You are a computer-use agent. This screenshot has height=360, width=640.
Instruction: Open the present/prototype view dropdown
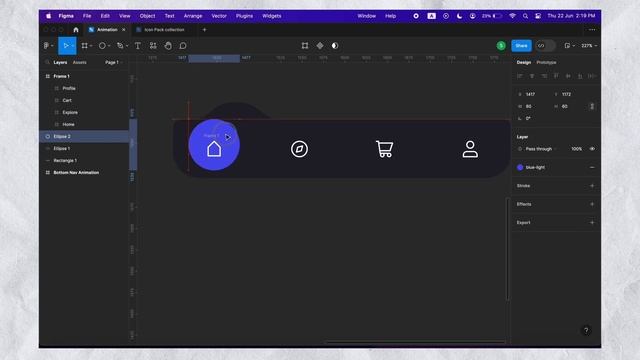pos(569,46)
